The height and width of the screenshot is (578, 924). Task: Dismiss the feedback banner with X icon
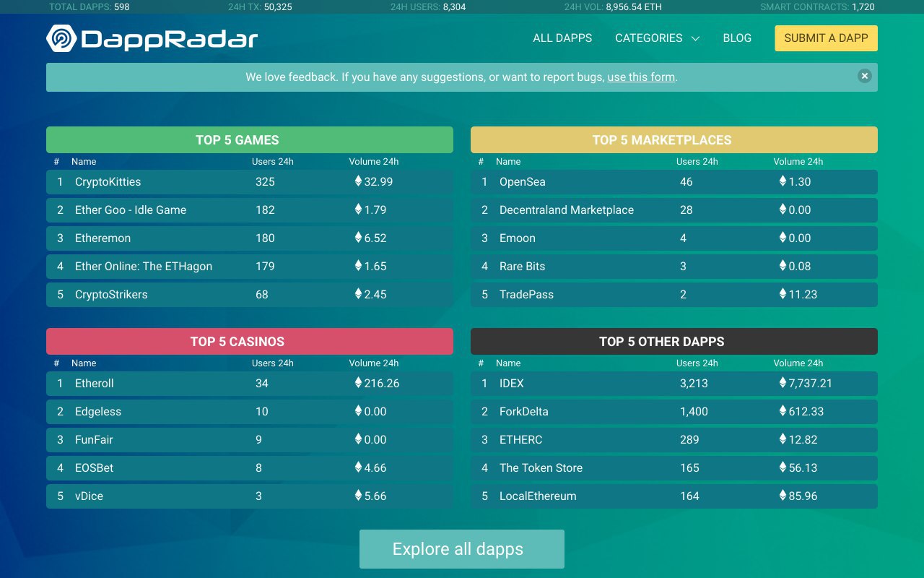(865, 76)
